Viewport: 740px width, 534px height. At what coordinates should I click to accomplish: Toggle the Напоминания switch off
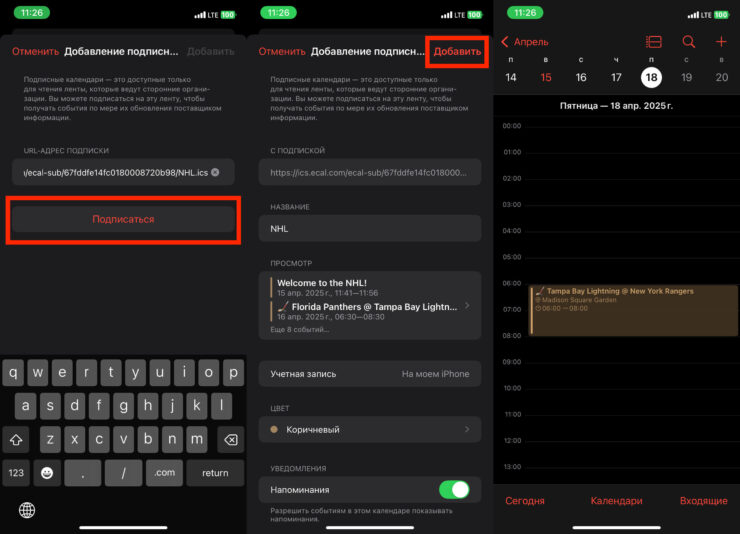click(x=453, y=489)
